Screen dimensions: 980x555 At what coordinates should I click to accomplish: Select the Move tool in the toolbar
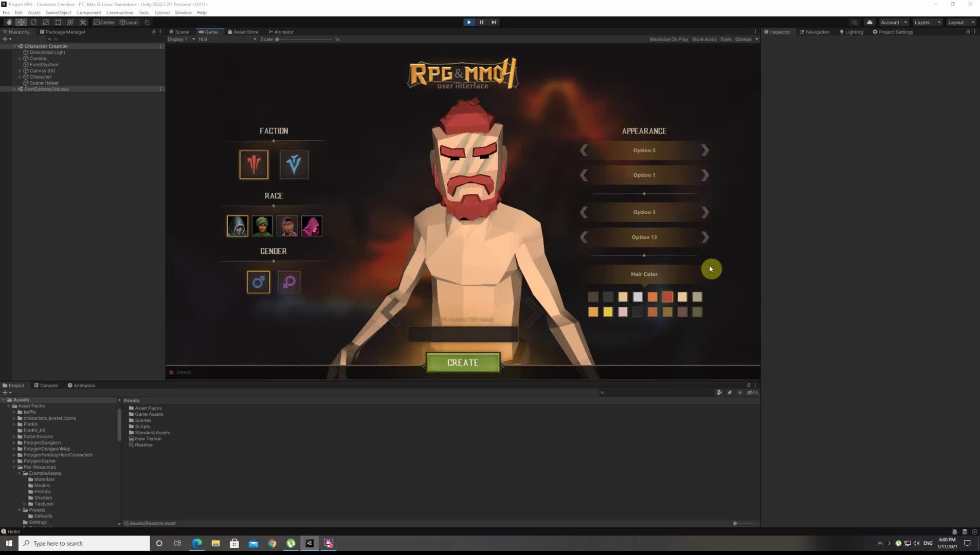[x=21, y=22]
